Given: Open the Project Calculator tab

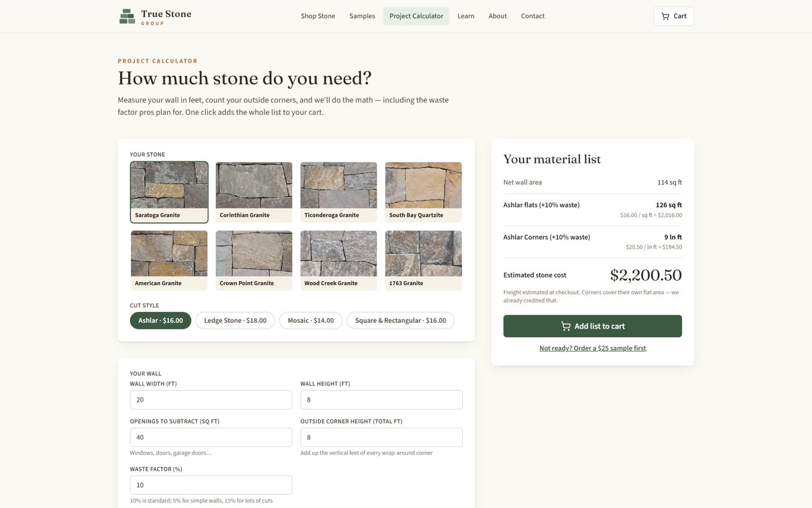Looking at the screenshot, I should click(416, 16).
